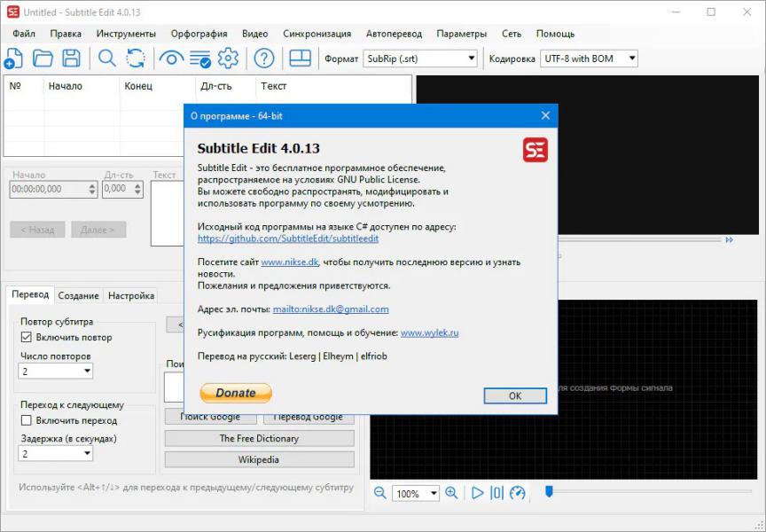Switch to the Создание tab

point(79,295)
